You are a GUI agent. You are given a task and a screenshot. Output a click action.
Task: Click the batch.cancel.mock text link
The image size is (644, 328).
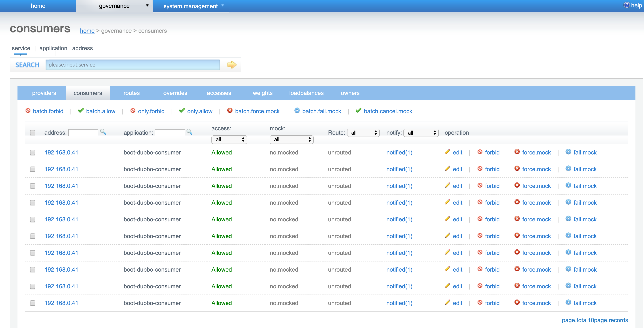click(388, 111)
